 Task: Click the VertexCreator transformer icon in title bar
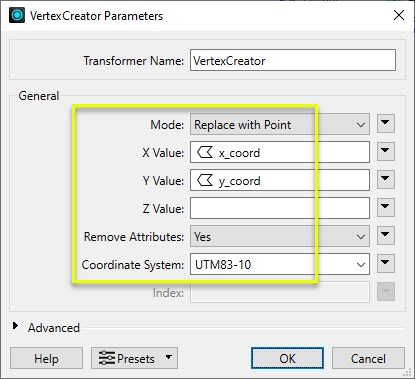pyautogui.click(x=17, y=15)
